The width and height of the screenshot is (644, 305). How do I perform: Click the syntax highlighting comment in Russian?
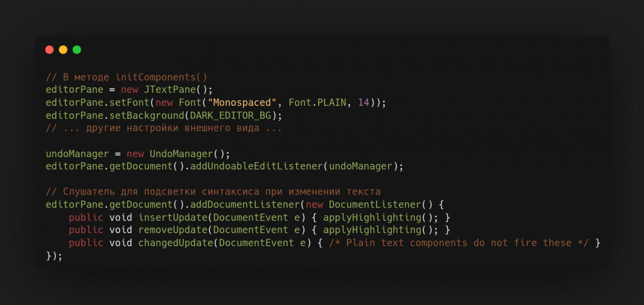213,192
